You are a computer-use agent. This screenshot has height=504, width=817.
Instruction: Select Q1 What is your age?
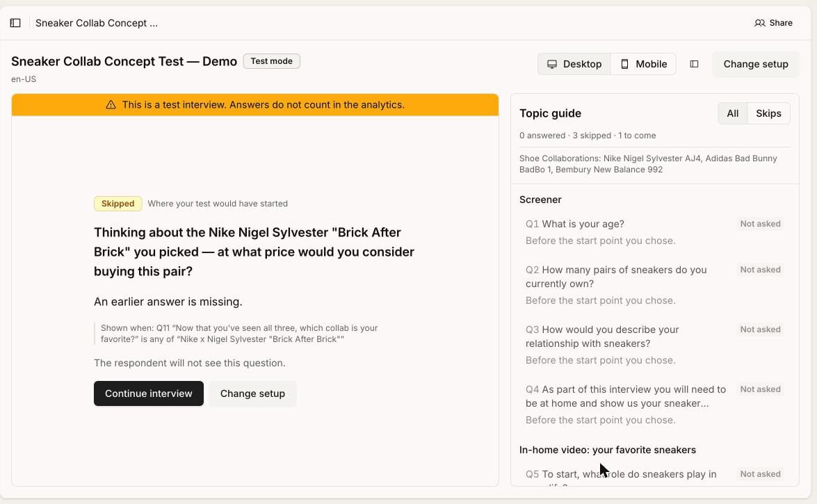pyautogui.click(x=654, y=232)
